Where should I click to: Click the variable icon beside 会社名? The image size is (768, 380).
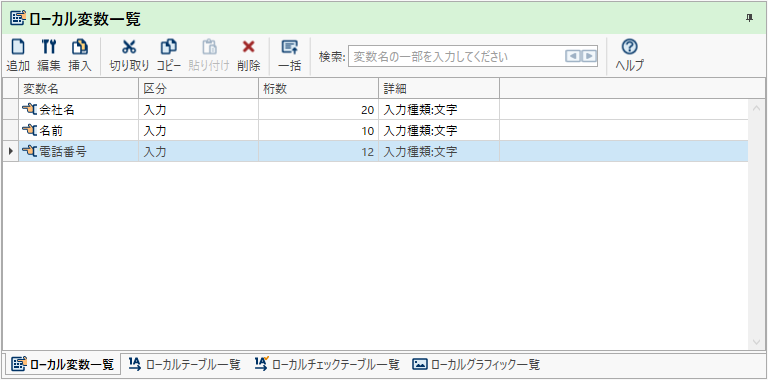click(29, 110)
